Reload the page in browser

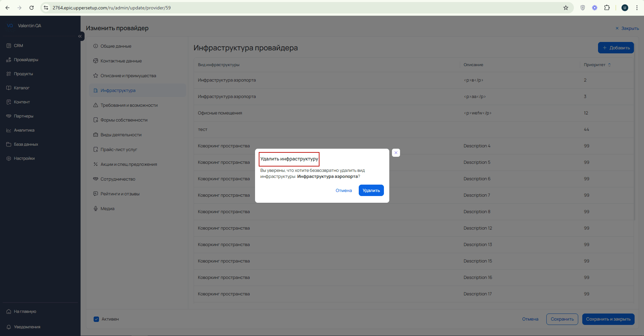(32, 8)
